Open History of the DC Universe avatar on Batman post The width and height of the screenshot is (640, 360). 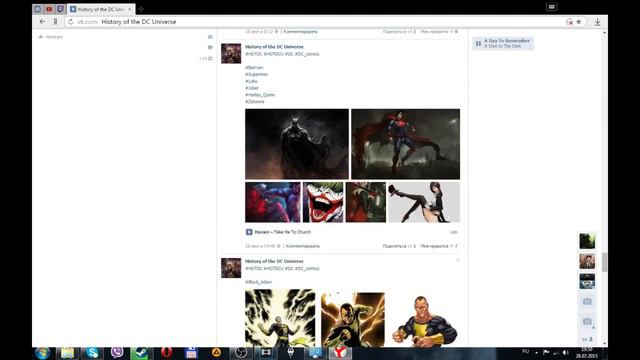231,53
